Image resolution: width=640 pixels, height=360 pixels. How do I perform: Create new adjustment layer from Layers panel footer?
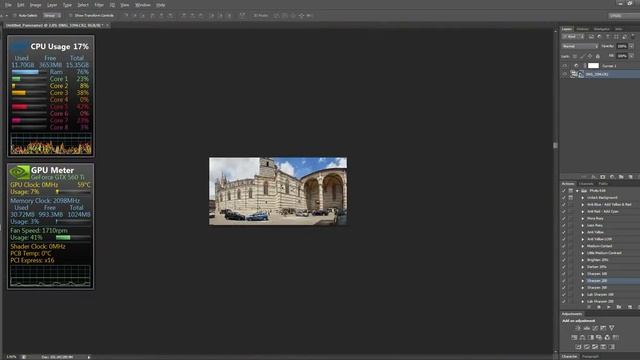612,177
